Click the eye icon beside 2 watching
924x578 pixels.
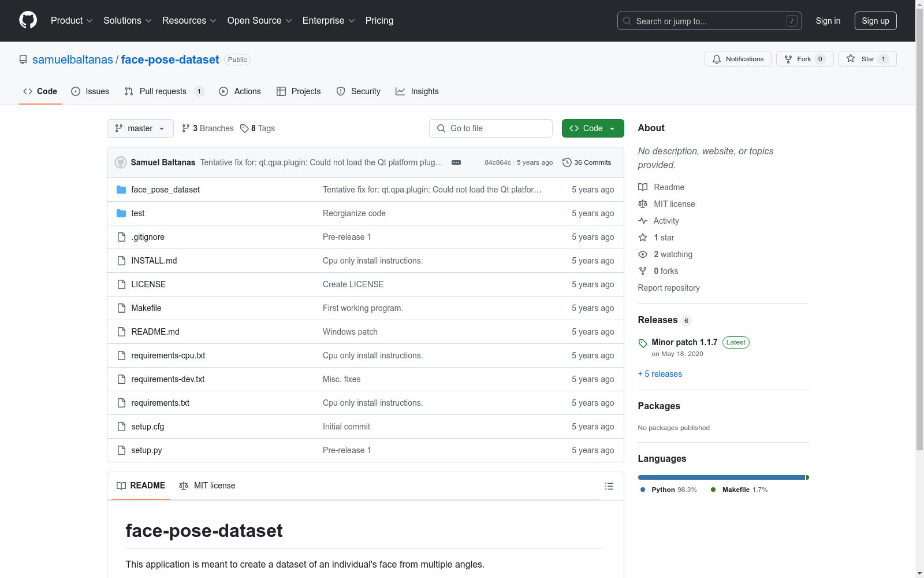[643, 254]
